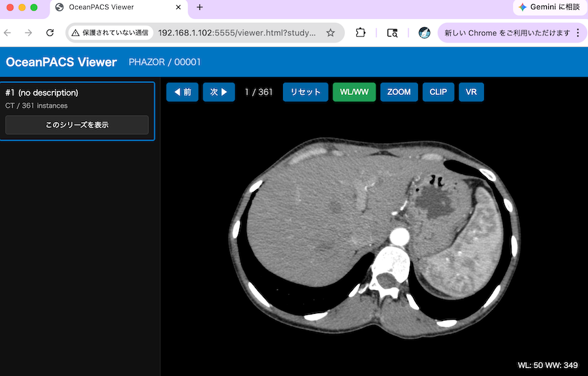Viewport: 588px width, 376px height.
Task: Go to previous image with 前 button
Action: coord(182,92)
